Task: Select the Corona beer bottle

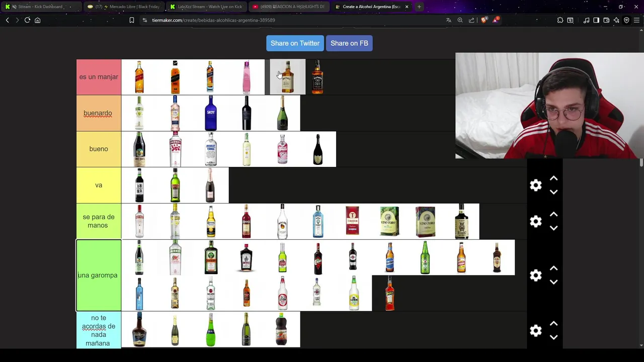Action: [211, 221]
